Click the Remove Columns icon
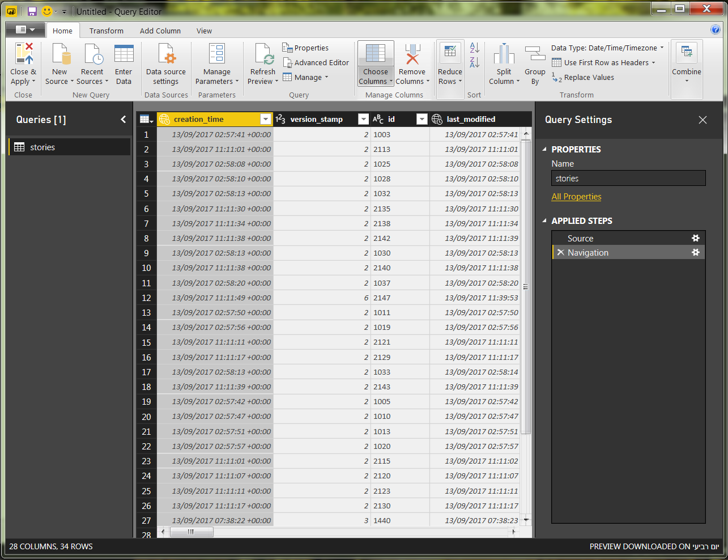Screen dimensions: 728x560 (x=412, y=54)
